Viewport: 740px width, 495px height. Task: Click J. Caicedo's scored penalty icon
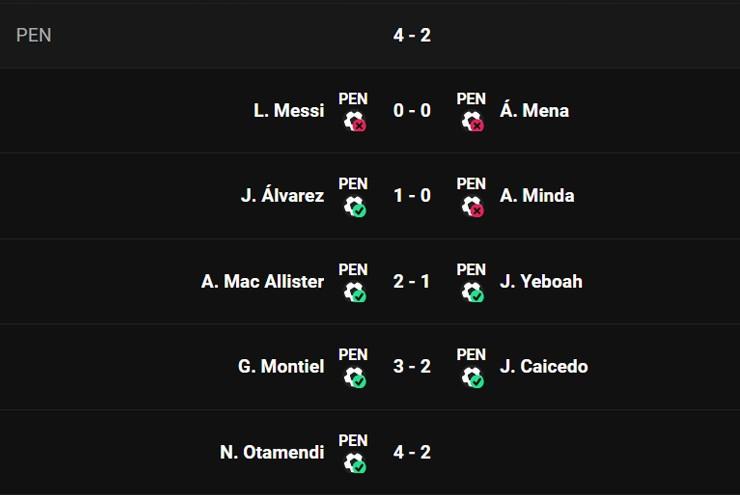472,377
